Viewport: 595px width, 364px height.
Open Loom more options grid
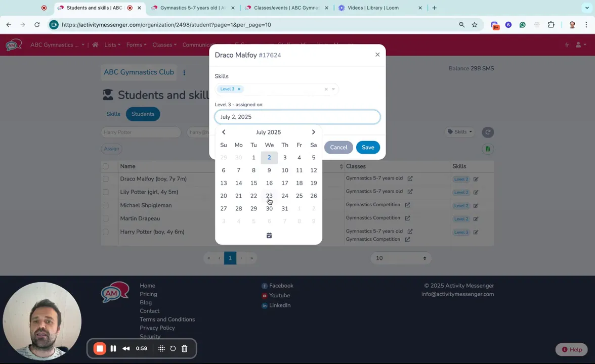[x=161, y=348]
